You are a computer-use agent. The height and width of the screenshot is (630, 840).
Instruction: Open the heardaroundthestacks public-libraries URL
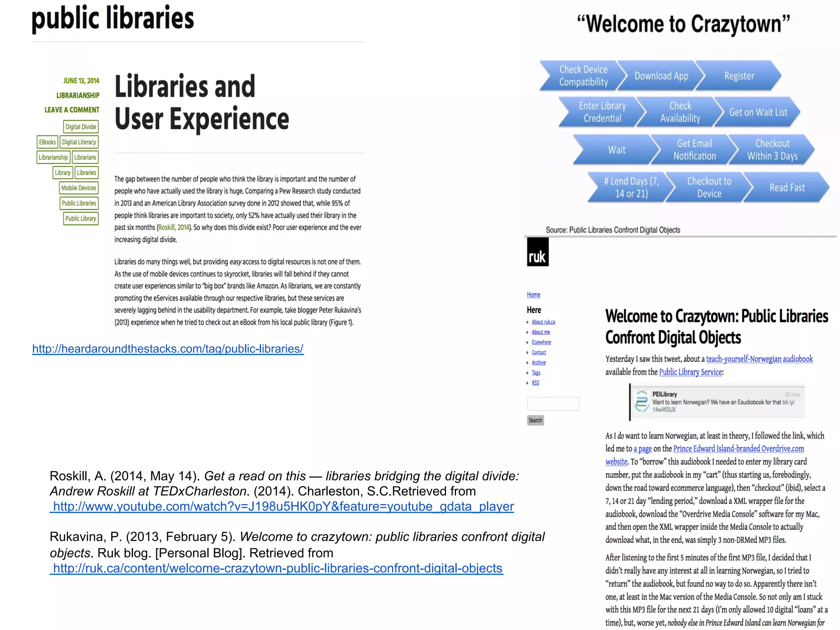point(168,349)
